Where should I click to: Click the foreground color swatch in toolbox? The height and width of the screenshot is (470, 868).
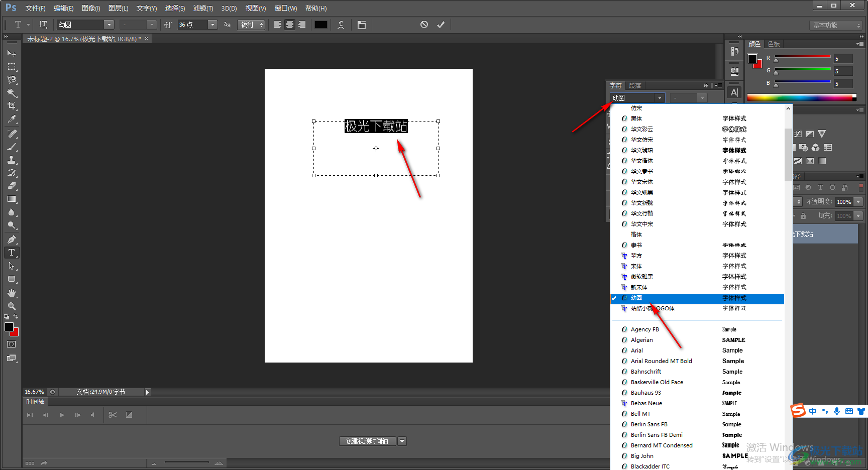coord(9,327)
